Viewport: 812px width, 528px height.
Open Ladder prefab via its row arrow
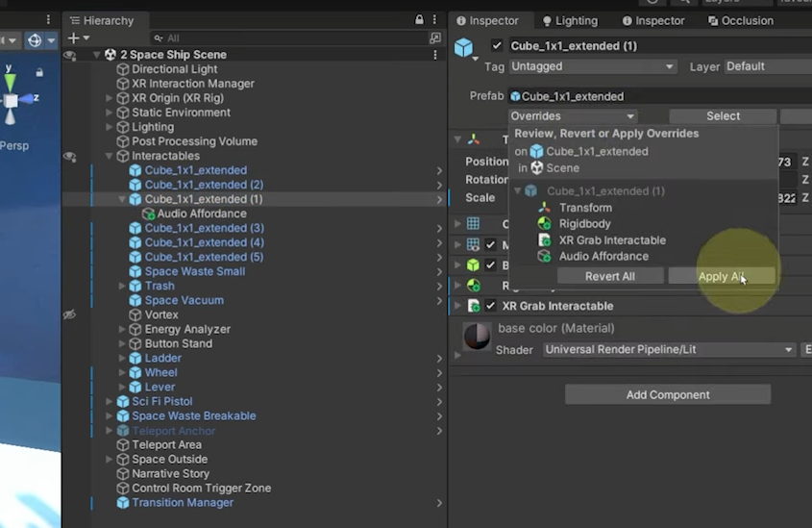click(439, 359)
